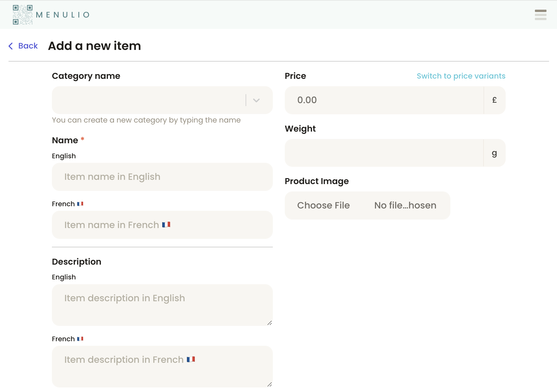Click Switch to price variants

tap(461, 76)
